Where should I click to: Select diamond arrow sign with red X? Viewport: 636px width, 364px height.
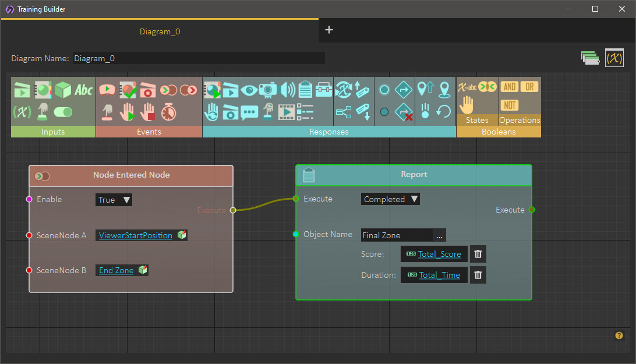pos(403,112)
